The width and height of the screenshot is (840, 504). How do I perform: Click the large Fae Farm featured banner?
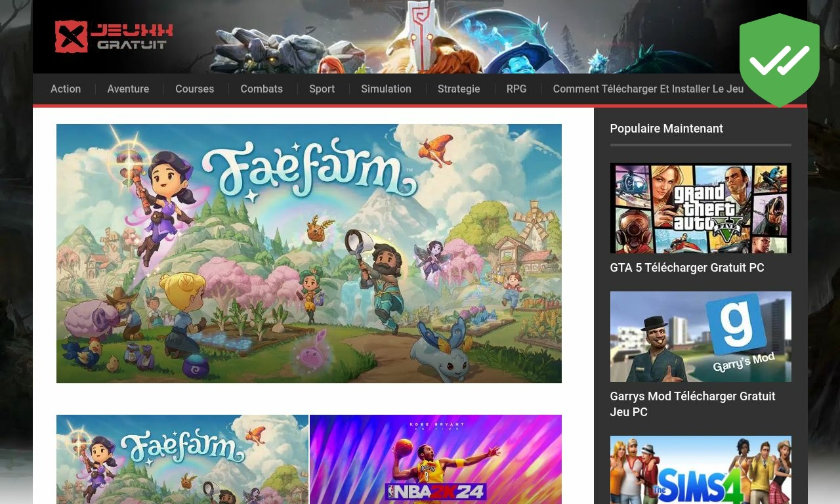point(309,253)
